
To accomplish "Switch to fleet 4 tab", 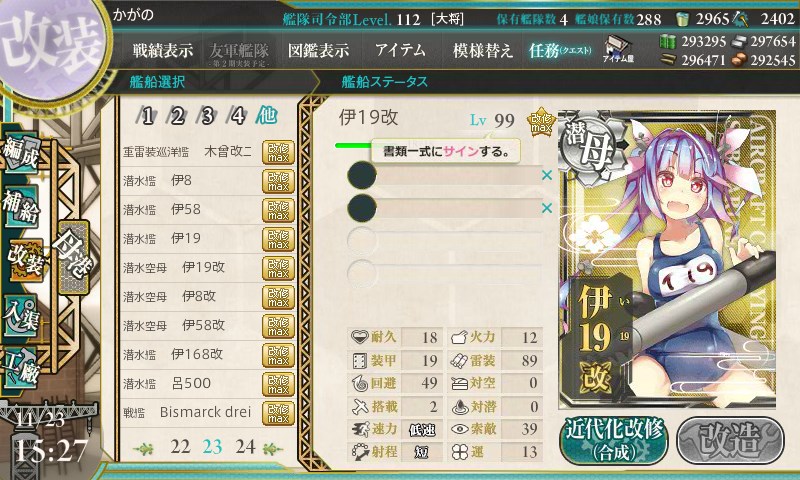I will [x=237, y=116].
